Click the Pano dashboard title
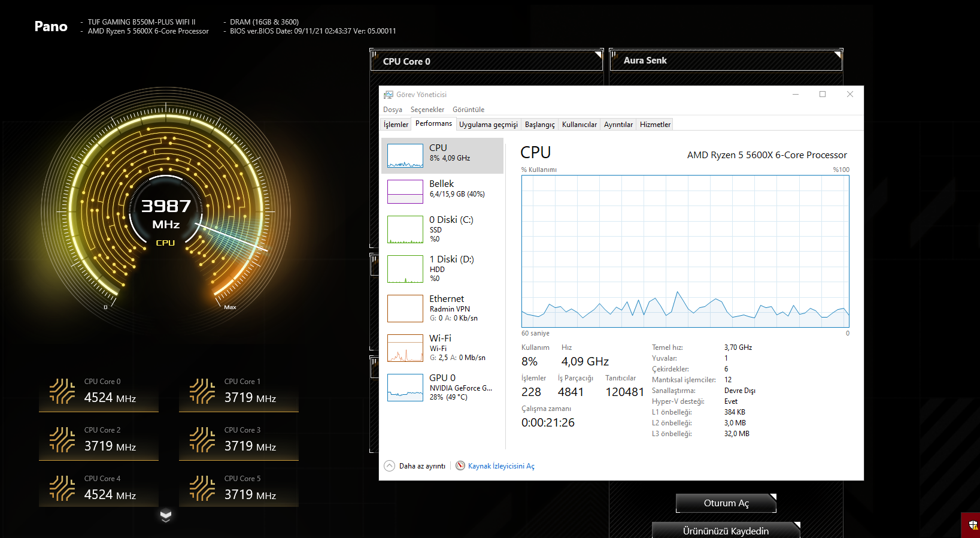Image resolution: width=980 pixels, height=538 pixels. pos(51,26)
